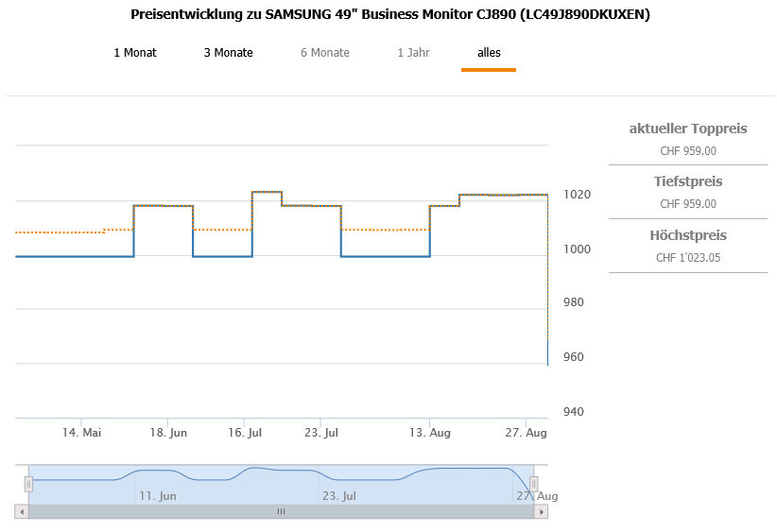Select the 1 Jahr range tab
This screenshot has width=777, height=532.
413,53
